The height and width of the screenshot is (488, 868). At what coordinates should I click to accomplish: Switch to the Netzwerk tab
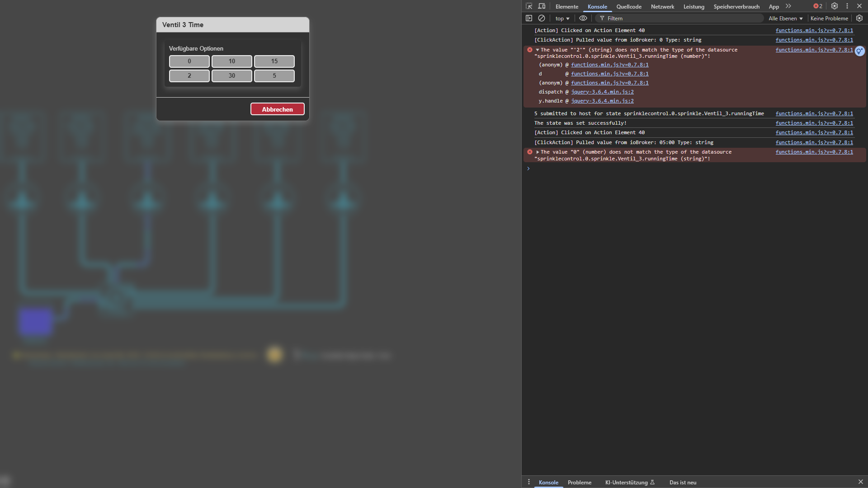(662, 7)
